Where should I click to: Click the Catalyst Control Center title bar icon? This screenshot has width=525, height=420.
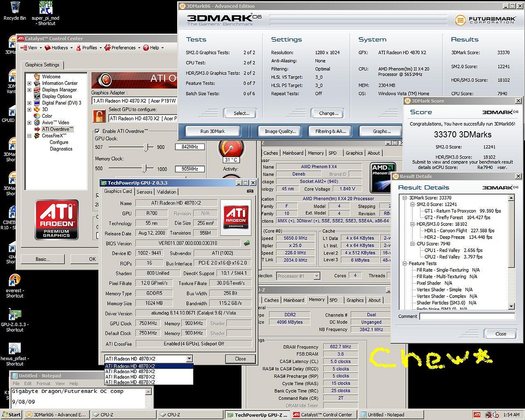(x=21, y=38)
